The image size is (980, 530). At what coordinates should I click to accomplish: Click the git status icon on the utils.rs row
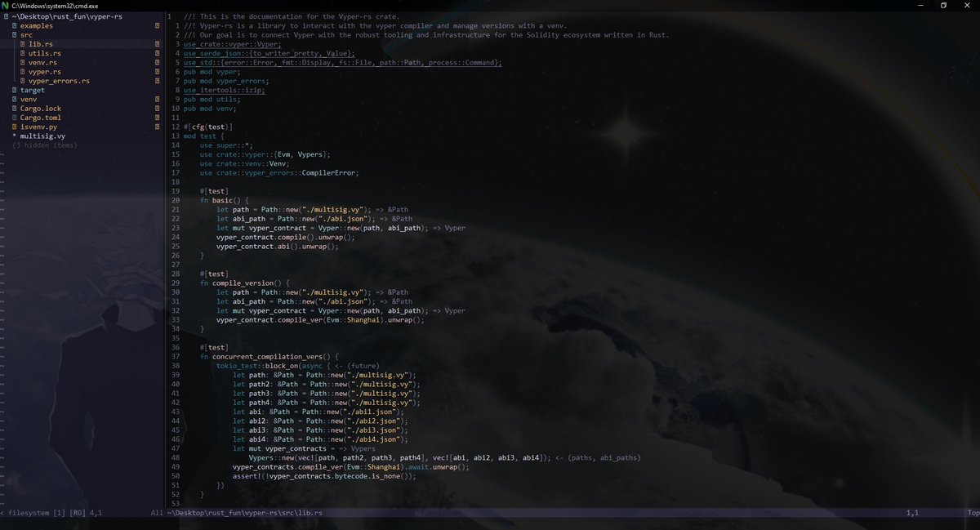[x=158, y=53]
